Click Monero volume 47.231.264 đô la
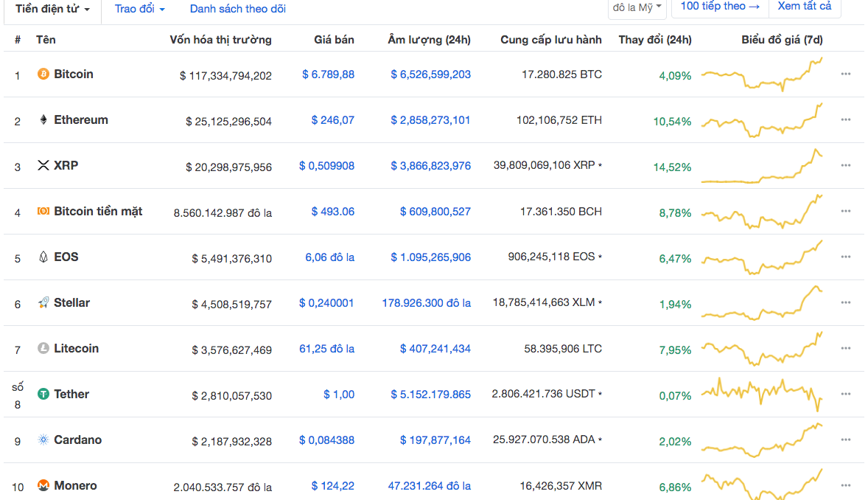Viewport: 868px width, 500px height. click(429, 486)
